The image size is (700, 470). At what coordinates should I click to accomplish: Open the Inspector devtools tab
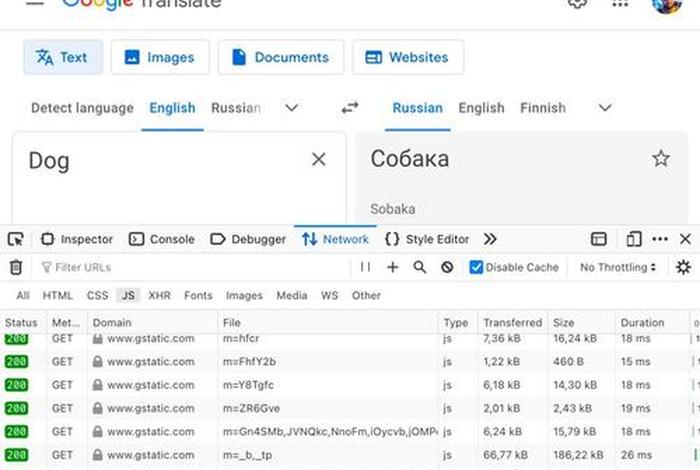click(77, 239)
